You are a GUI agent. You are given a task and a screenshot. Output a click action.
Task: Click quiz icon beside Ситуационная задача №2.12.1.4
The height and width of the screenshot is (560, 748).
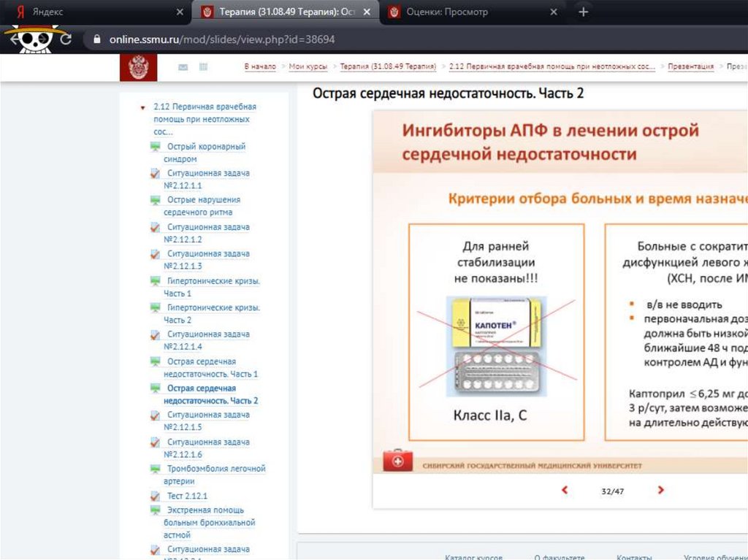pos(156,335)
